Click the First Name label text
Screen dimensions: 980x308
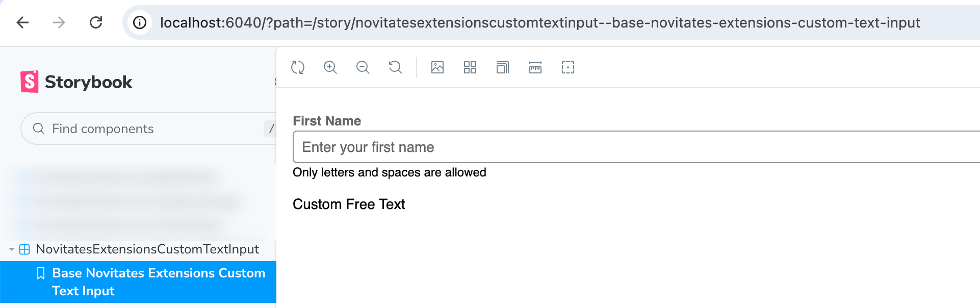click(327, 121)
